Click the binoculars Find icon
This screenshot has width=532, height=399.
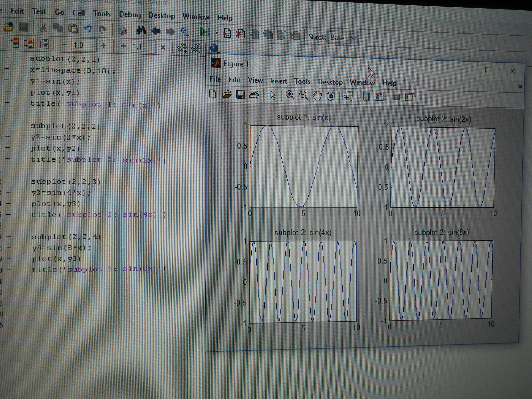141,31
